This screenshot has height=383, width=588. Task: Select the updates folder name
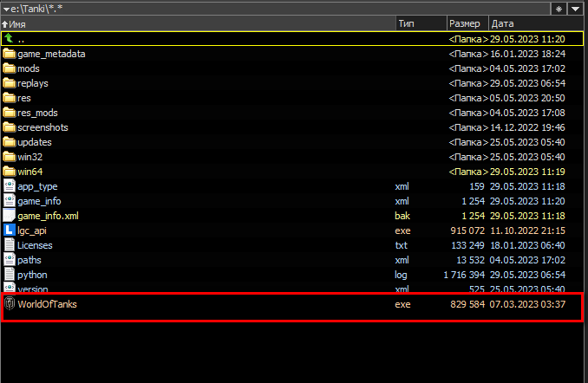click(35, 142)
